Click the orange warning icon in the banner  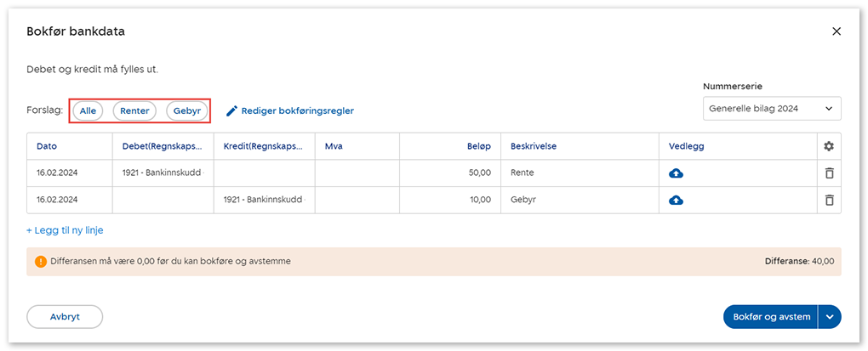click(41, 262)
